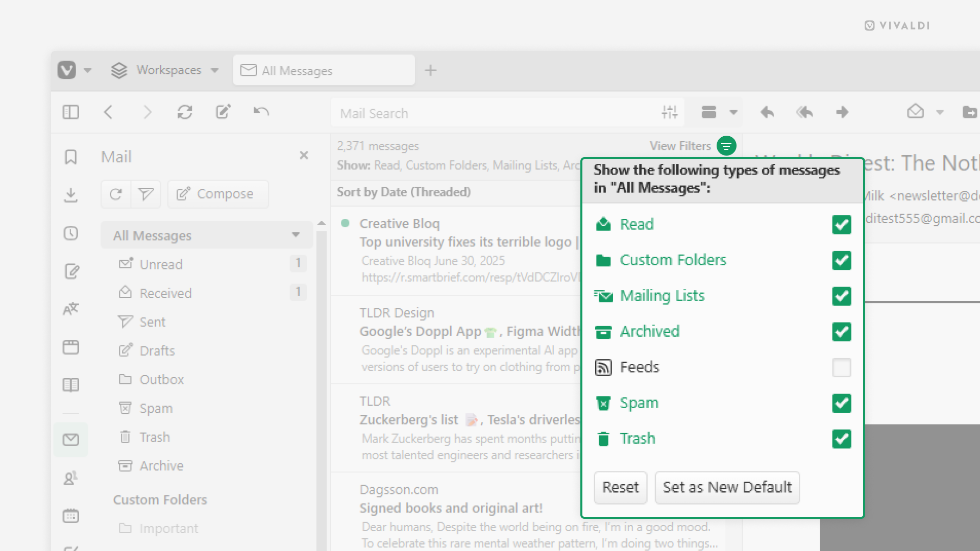Image resolution: width=980 pixels, height=551 pixels.
Task: Select the All Messages tab
Action: [x=324, y=70]
